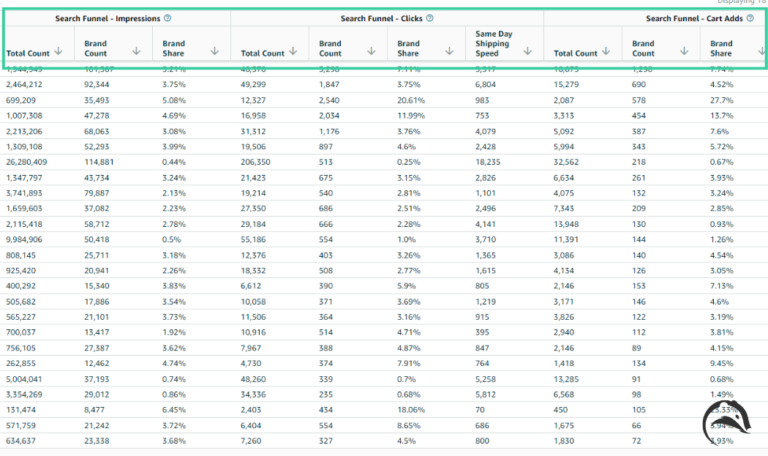Sort by Impressions Brand Count arrow
768x456 pixels.
(136, 51)
